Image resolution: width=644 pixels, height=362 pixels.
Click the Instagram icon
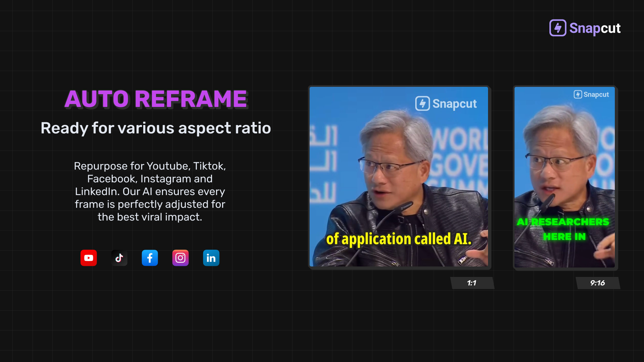(x=180, y=258)
